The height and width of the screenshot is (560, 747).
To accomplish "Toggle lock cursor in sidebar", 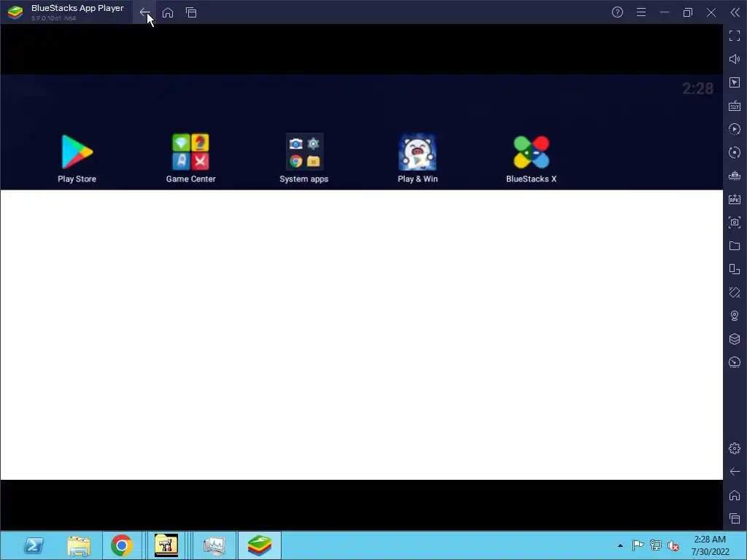I will pos(735,82).
